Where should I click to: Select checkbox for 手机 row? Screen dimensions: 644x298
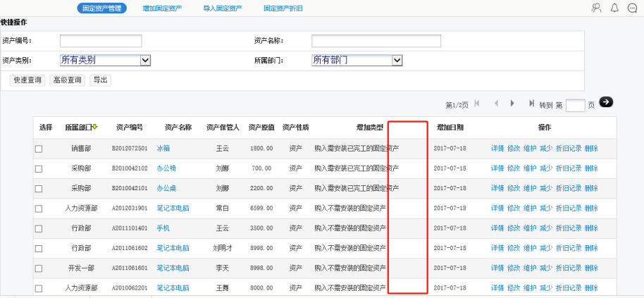39,229
